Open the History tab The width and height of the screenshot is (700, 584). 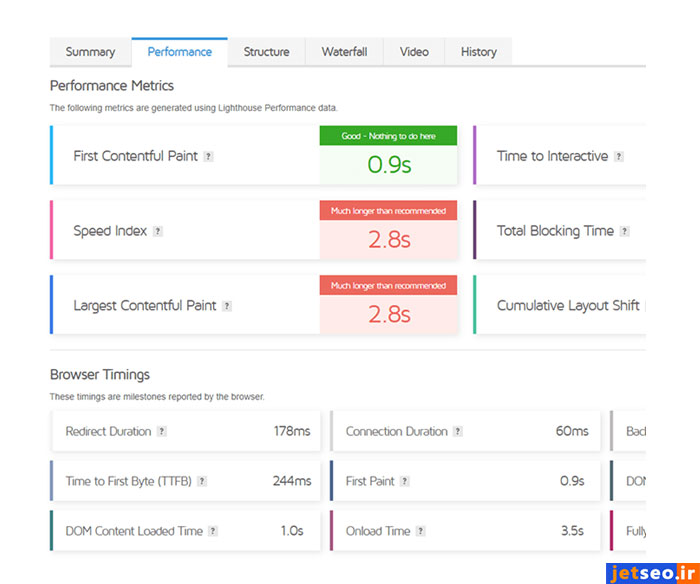478,52
